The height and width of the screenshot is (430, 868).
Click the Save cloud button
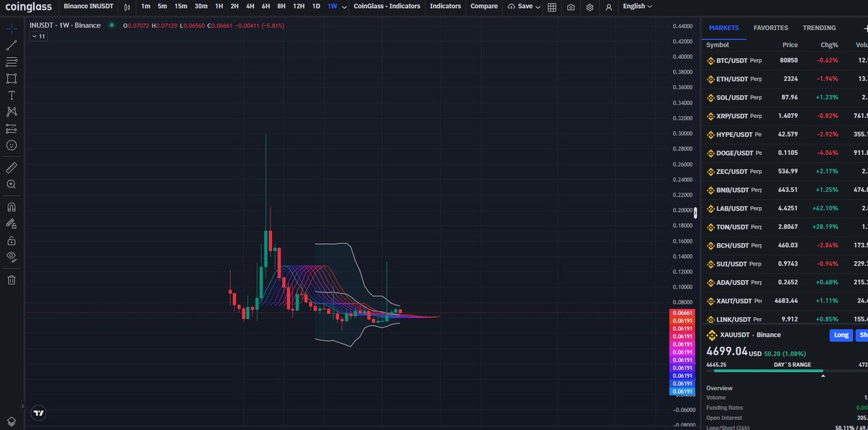click(520, 7)
